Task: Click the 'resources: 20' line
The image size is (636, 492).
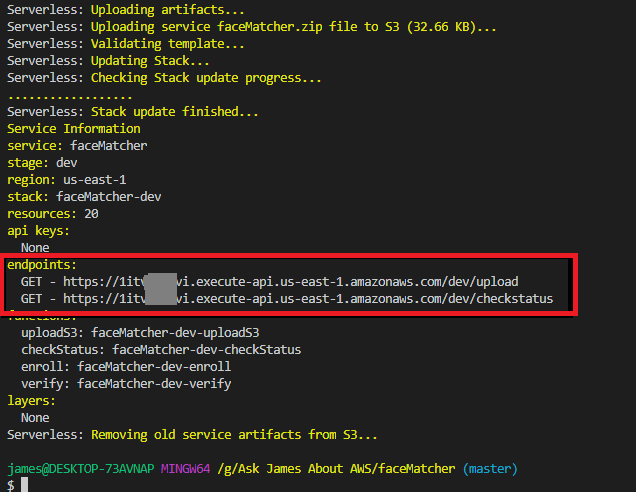Action: [52, 214]
